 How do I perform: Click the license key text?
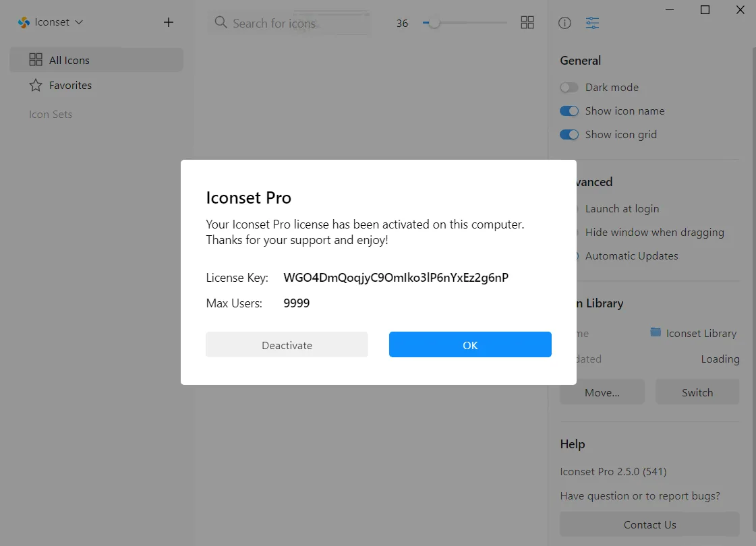[x=396, y=278]
